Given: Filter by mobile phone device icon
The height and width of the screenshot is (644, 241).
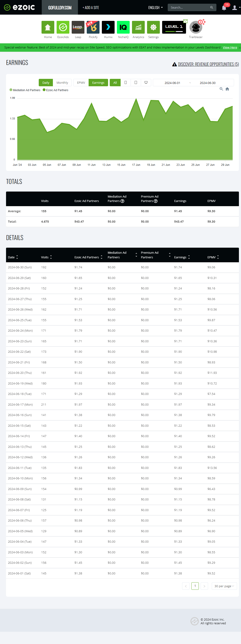Looking at the screenshot, I should pyautogui.click(x=126, y=83).
